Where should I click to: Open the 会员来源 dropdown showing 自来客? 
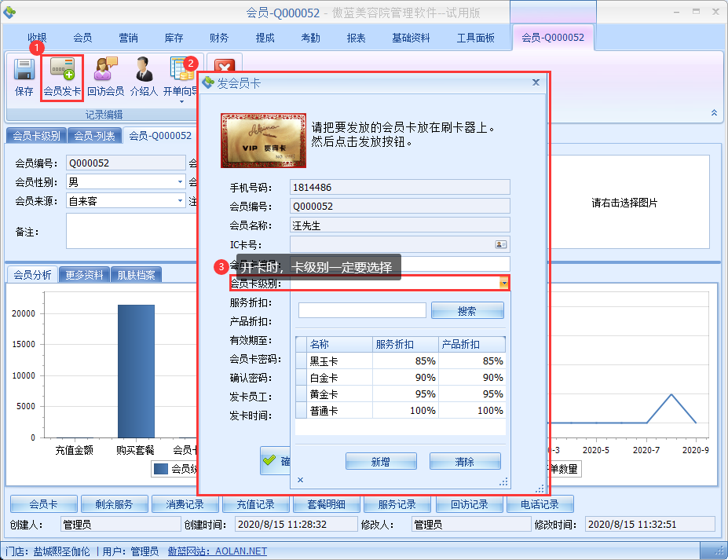(x=180, y=201)
